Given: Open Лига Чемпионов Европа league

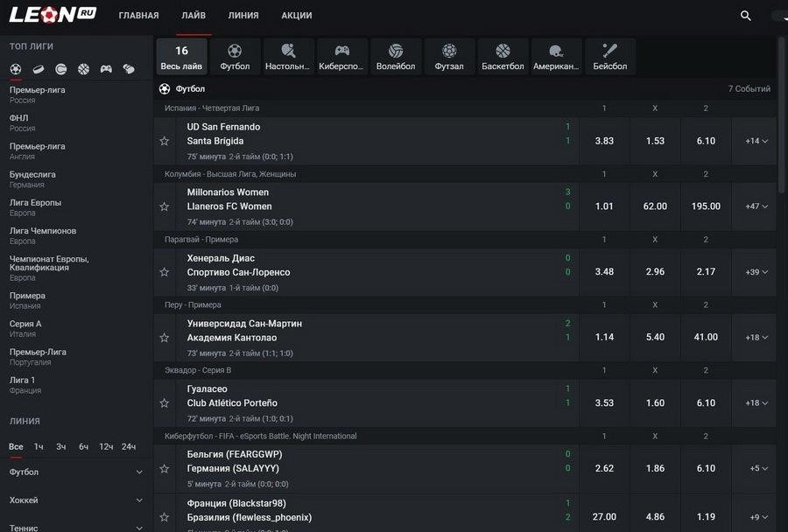Looking at the screenshot, I should pyautogui.click(x=43, y=235).
